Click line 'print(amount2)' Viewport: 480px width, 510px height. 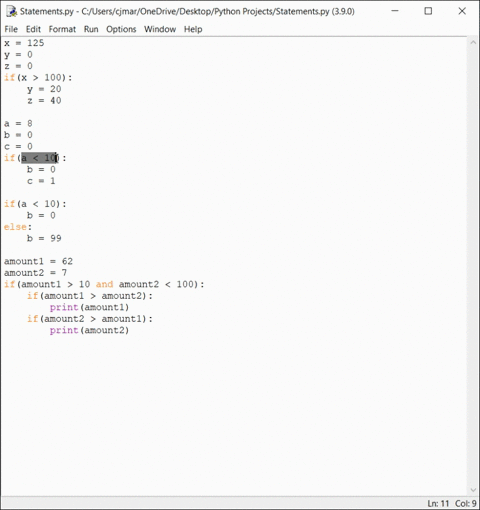89,330
